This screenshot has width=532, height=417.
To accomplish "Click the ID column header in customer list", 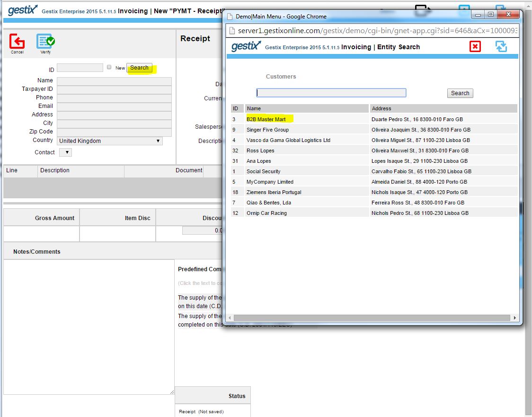I will point(237,108).
